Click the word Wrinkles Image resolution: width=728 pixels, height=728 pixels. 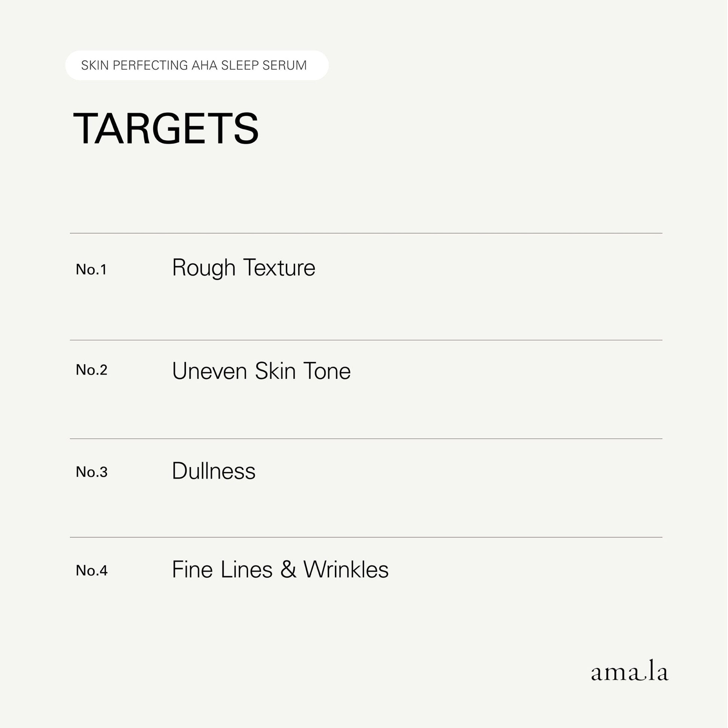pos(346,569)
